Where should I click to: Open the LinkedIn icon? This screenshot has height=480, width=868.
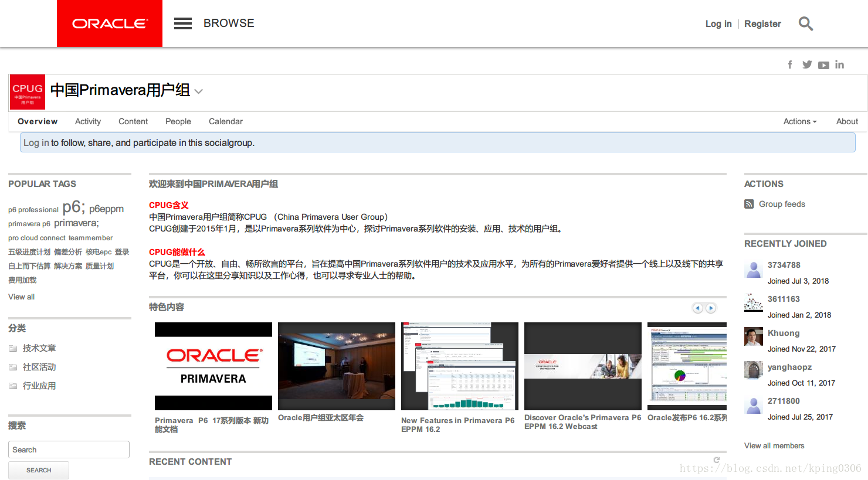pos(840,64)
